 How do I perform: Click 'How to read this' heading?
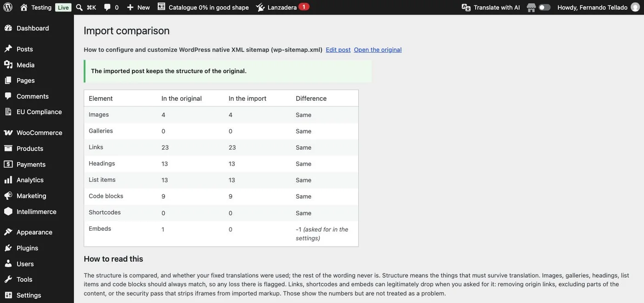click(113, 259)
